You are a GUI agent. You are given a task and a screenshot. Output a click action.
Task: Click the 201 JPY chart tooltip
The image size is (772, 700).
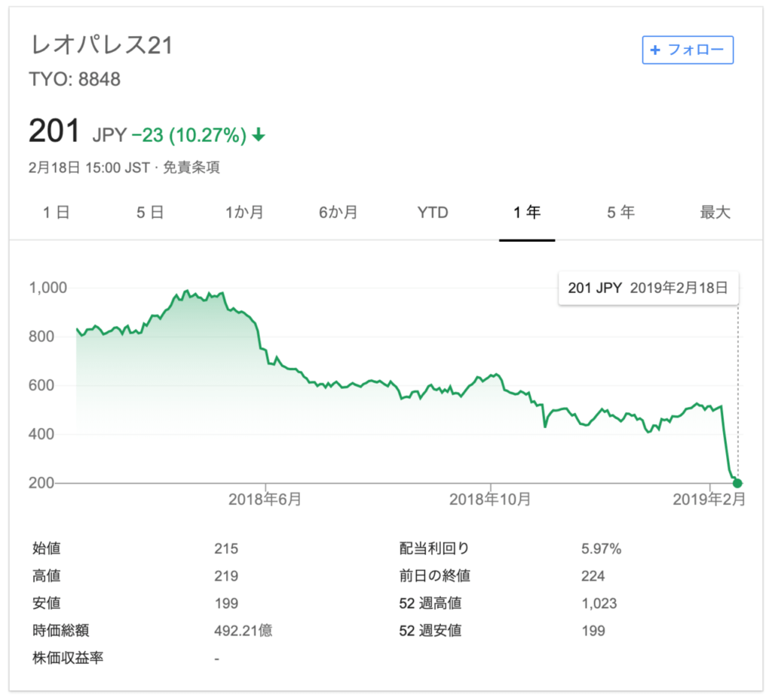648,288
